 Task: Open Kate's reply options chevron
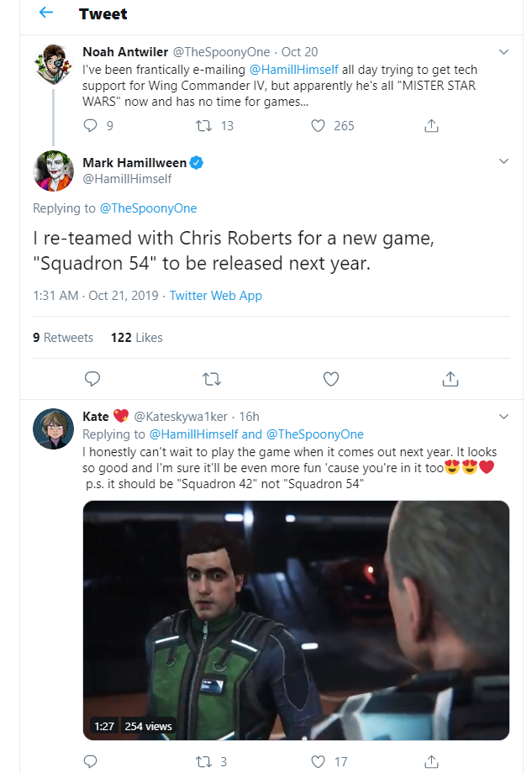tap(503, 417)
